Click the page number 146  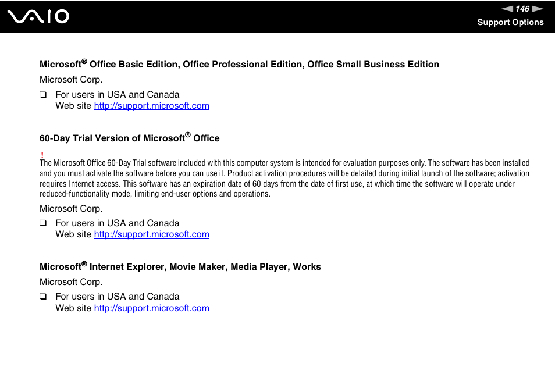click(x=522, y=9)
